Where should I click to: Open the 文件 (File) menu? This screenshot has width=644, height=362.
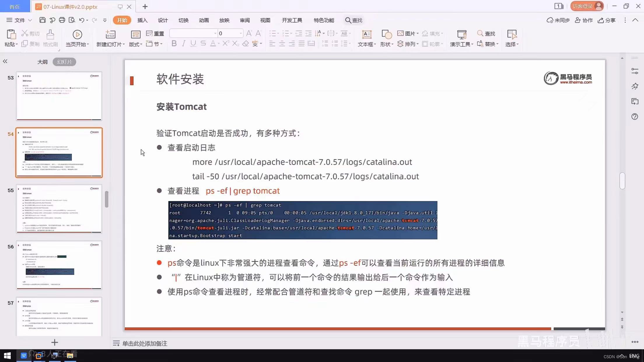pos(19,20)
